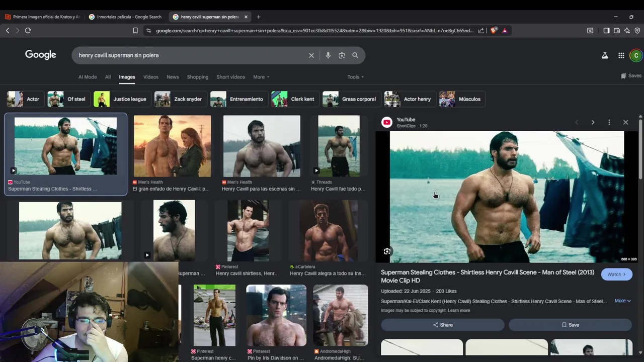Go to the Google homepage logo
Viewport: 644px width, 362px height.
(x=41, y=55)
